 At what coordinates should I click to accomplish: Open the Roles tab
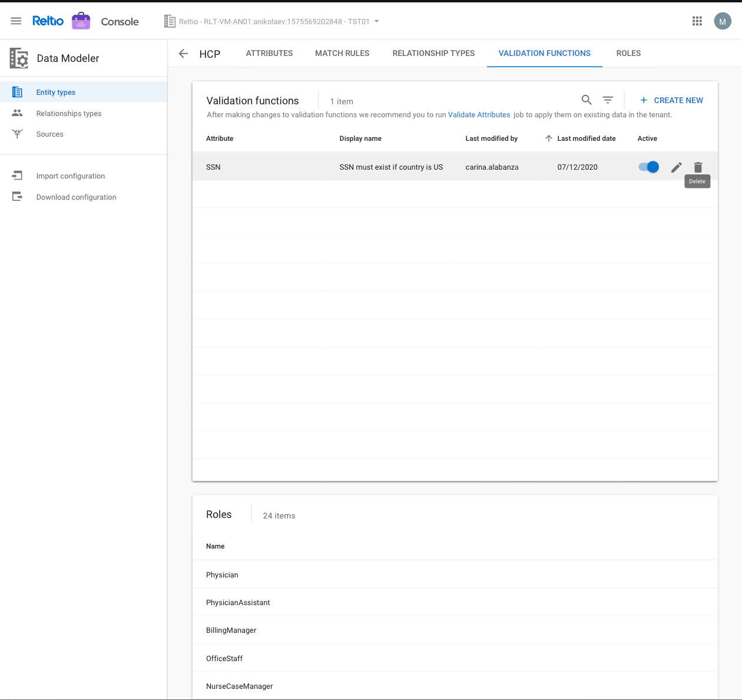pos(628,53)
